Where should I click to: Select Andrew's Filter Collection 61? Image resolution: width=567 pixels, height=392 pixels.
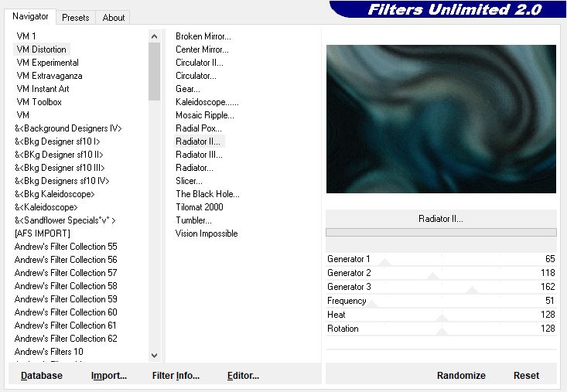[x=66, y=326]
